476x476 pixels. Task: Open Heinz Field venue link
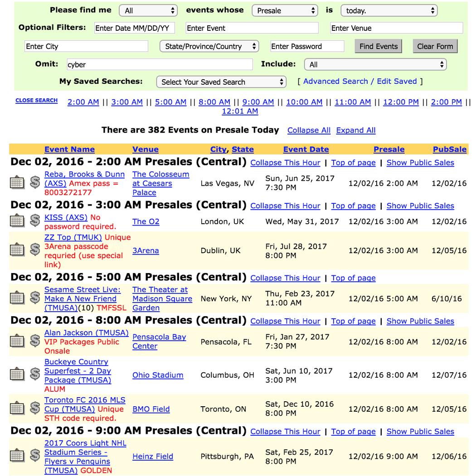coord(153,457)
